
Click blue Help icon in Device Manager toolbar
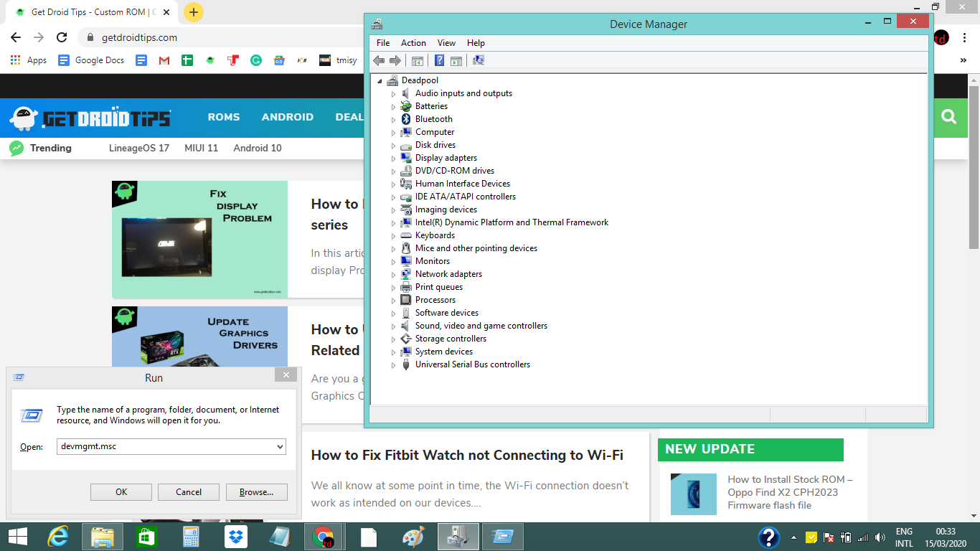440,60
